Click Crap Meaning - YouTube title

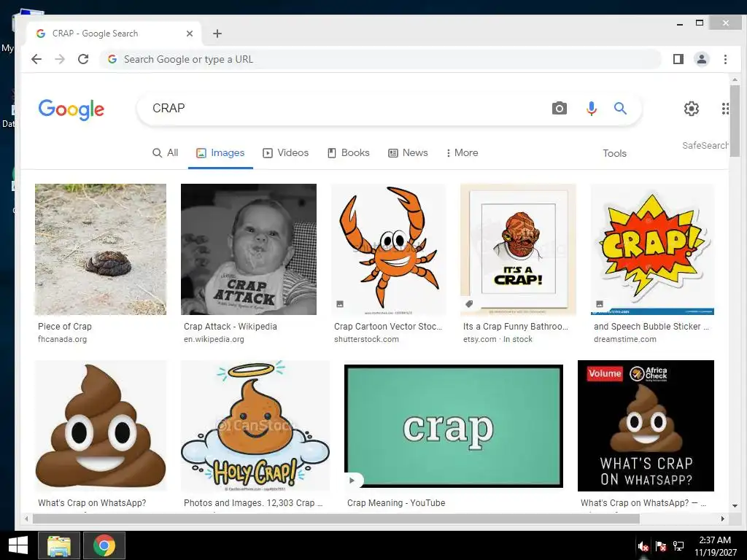(396, 503)
